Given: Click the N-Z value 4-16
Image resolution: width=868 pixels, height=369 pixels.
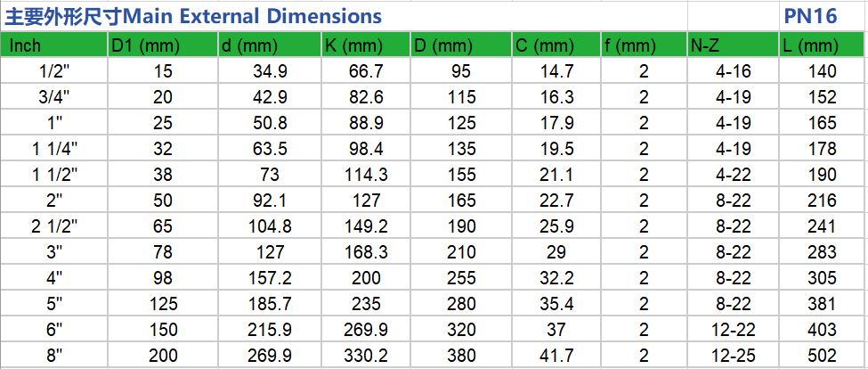Looking at the screenshot, I should [733, 71].
